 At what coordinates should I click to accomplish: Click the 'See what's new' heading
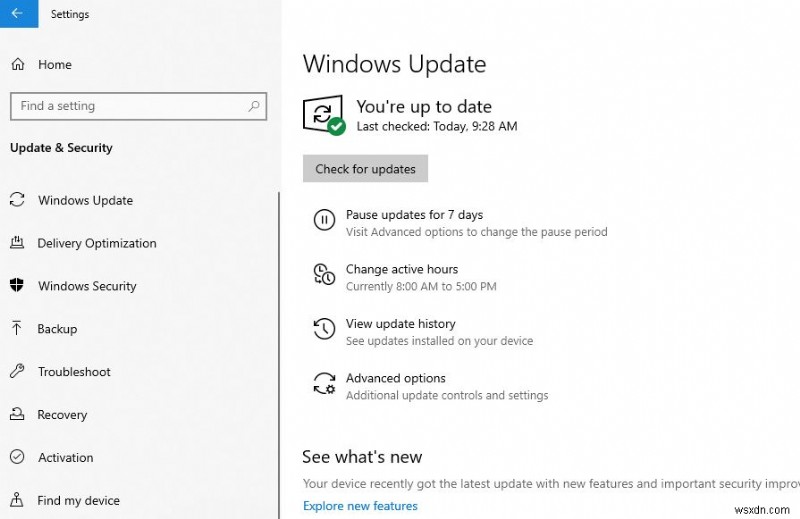tap(362, 457)
